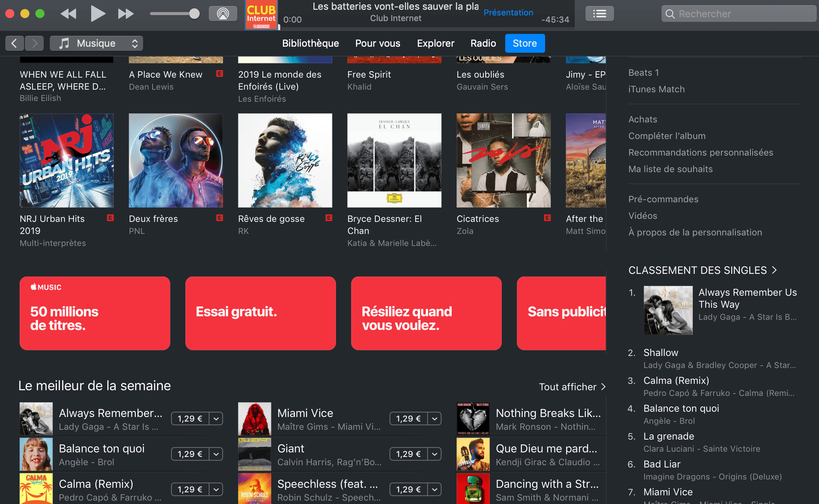
Task: Click Compléter l'album link
Action: 667,136
